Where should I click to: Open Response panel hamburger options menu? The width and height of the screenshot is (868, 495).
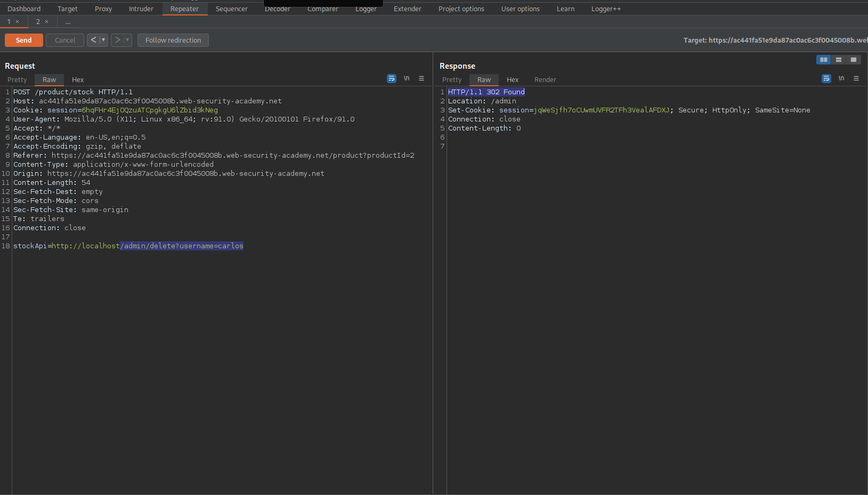point(856,78)
